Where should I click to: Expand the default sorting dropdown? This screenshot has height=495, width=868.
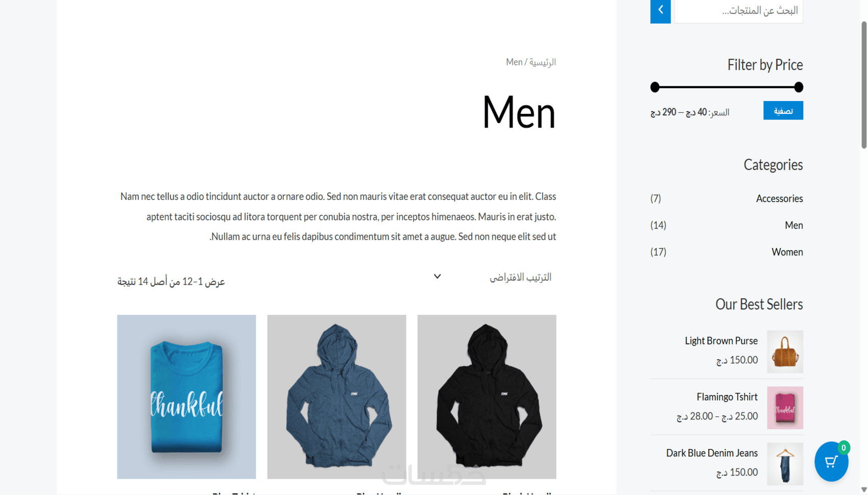click(x=493, y=277)
